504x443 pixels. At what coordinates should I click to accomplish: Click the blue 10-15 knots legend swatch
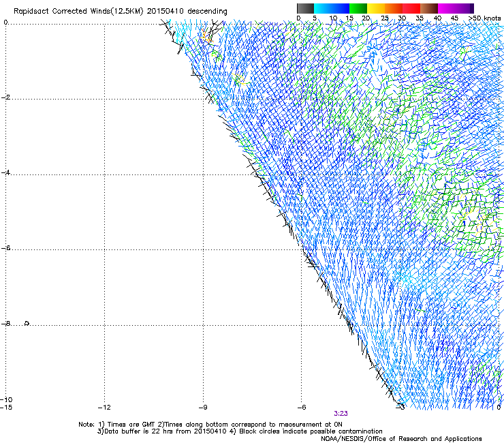(341, 8)
